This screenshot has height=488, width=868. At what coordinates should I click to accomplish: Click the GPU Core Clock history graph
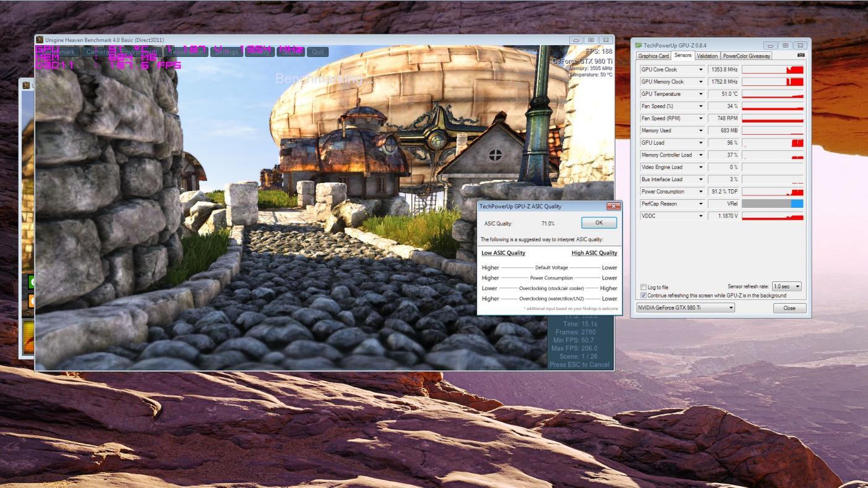click(x=773, y=70)
